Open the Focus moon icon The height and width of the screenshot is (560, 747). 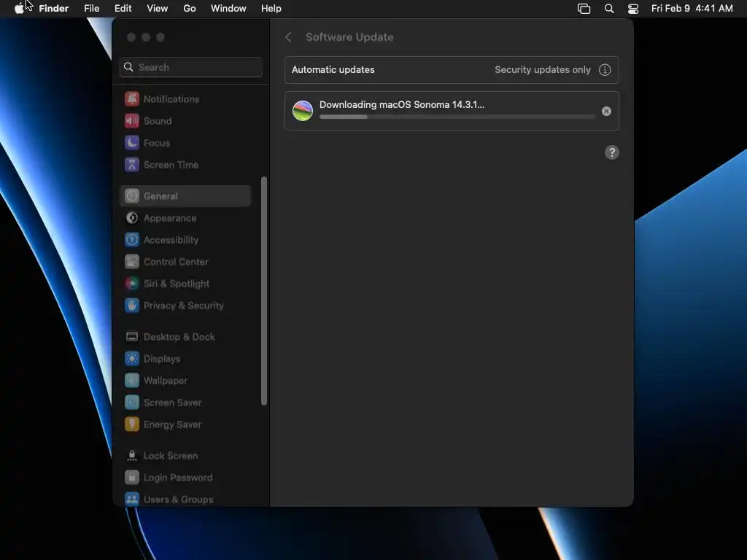(132, 143)
